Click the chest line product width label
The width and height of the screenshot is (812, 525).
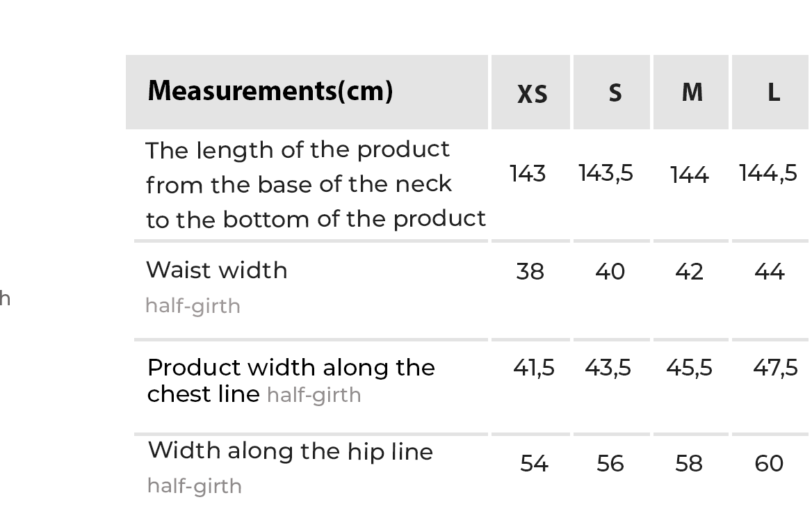point(291,380)
